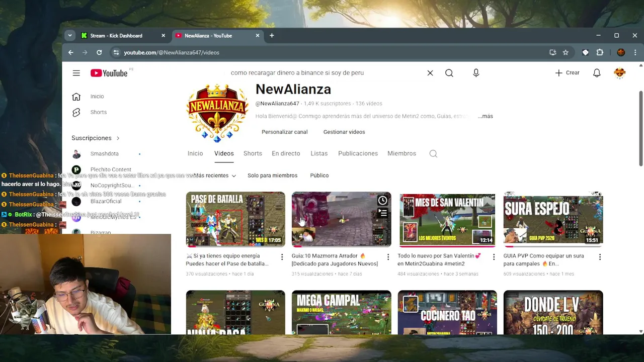Click the browser profile avatar in toolbar
This screenshot has height=362, width=644.
pos(621,52)
